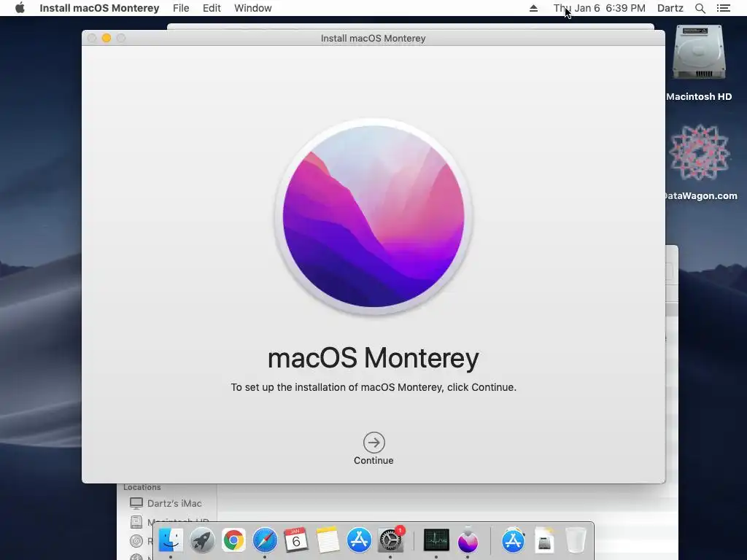This screenshot has height=560, width=747.
Task: Open Finder from the Dock
Action: (x=171, y=540)
